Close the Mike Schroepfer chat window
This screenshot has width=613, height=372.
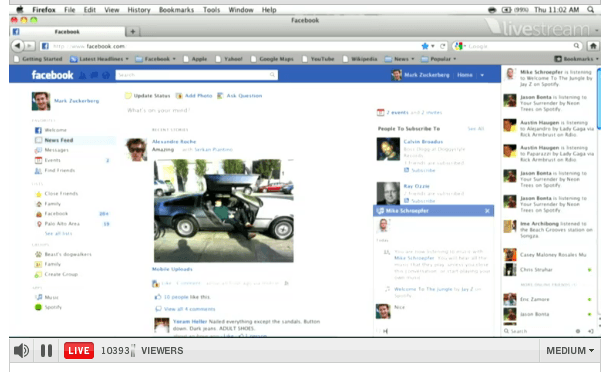pyautogui.click(x=487, y=211)
